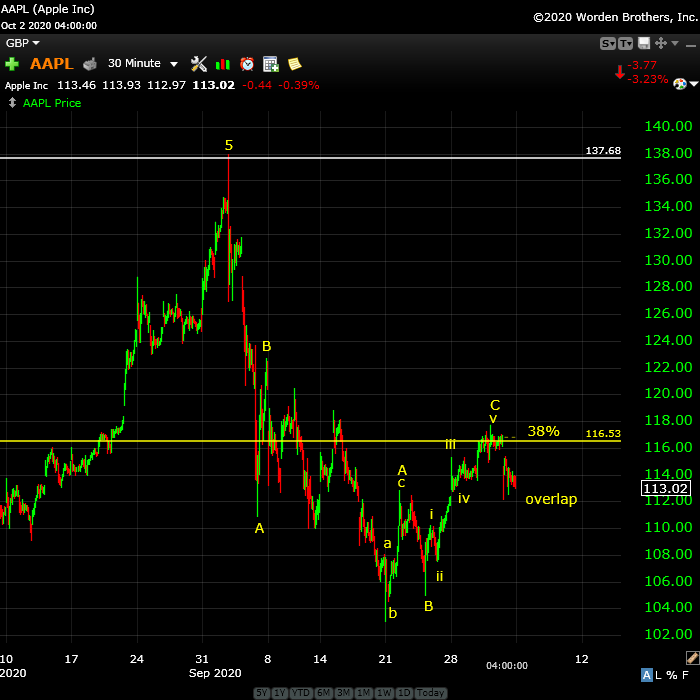
Task: Click the 'ii' wave label
Action: (x=439, y=576)
